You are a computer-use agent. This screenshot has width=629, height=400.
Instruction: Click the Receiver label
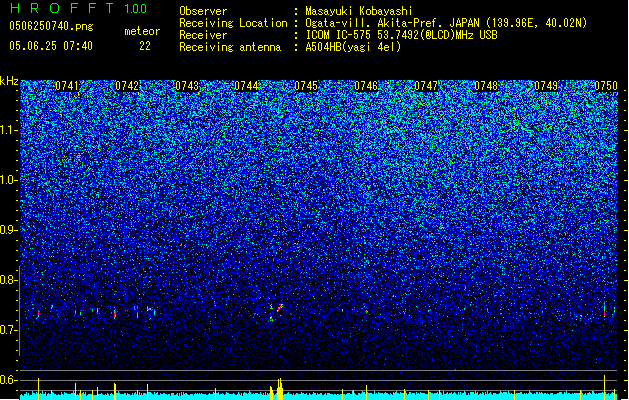tap(203, 35)
